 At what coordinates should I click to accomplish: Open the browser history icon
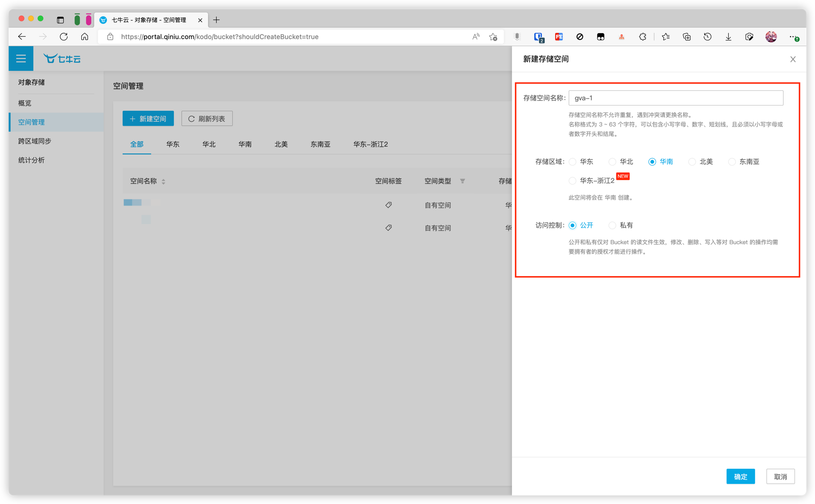[707, 37]
